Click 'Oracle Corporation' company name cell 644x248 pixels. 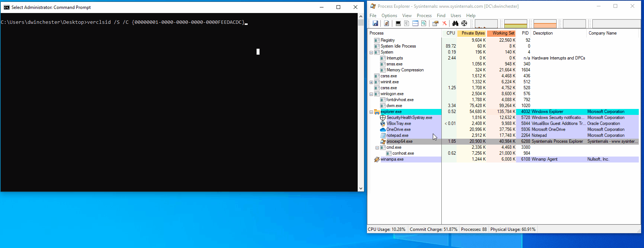click(604, 123)
